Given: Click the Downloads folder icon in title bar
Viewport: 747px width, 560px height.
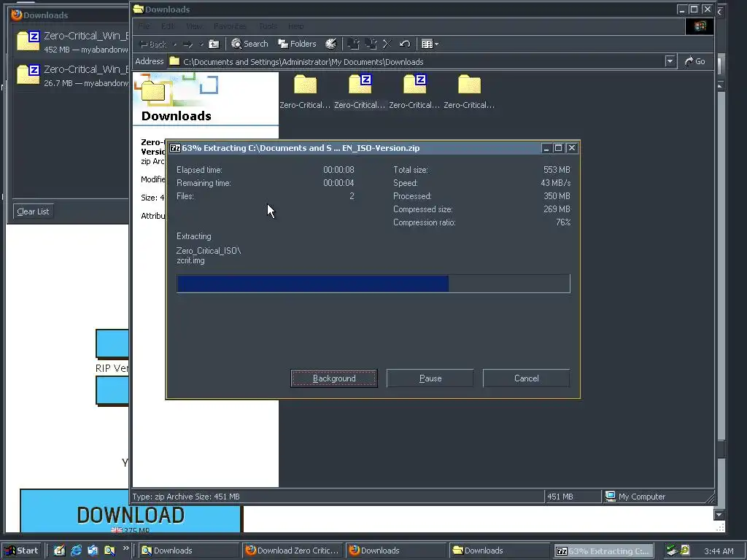Looking at the screenshot, I should [x=139, y=9].
